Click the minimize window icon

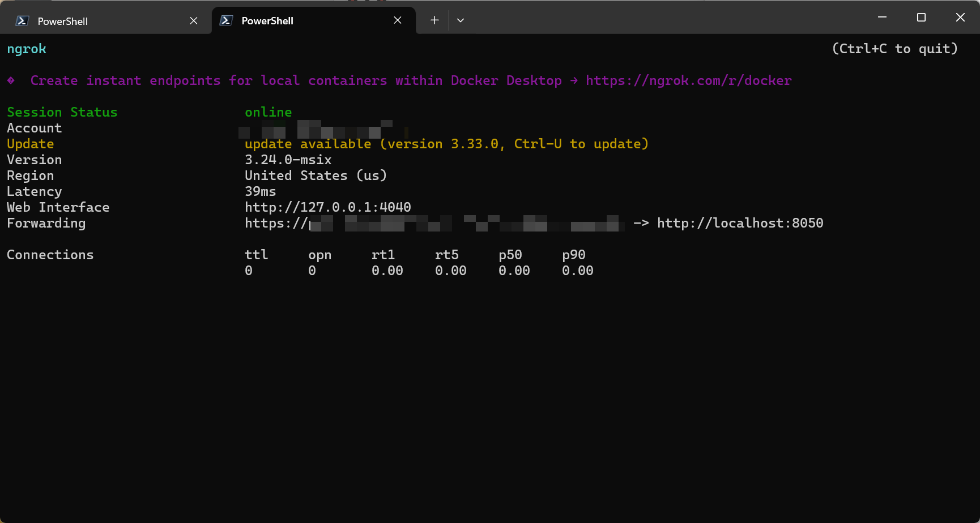click(x=881, y=17)
